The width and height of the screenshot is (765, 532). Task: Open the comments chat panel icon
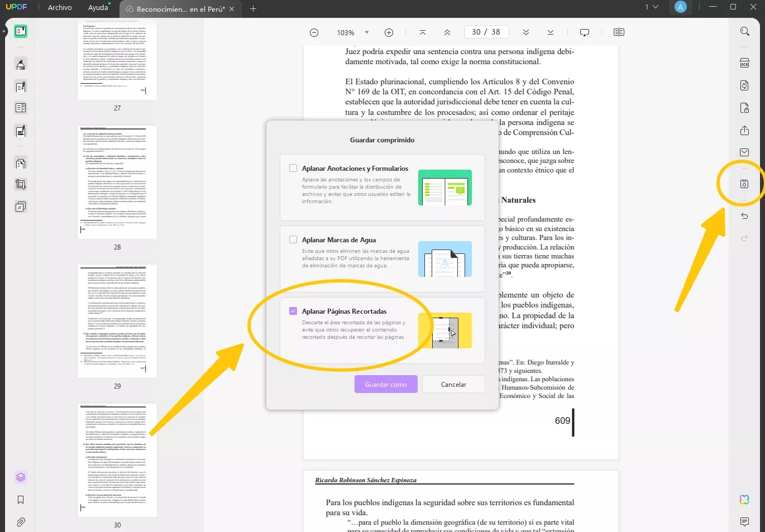click(x=744, y=521)
